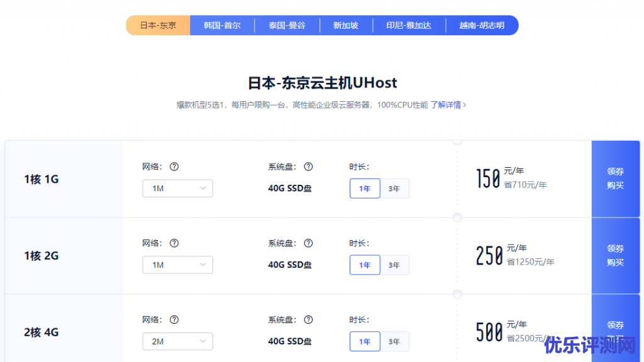Click 领券购买 button for 1核 2G plan
This screenshot has height=362, width=644.
(615, 255)
